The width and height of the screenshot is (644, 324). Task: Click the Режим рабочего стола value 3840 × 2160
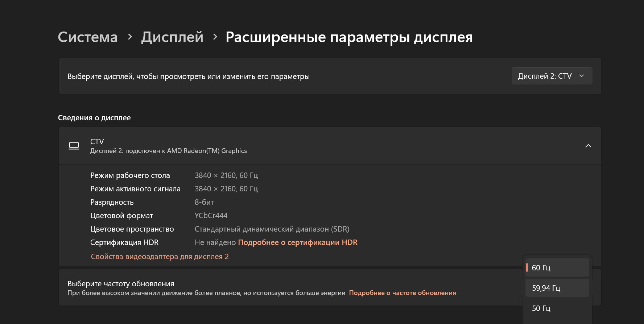(226, 175)
